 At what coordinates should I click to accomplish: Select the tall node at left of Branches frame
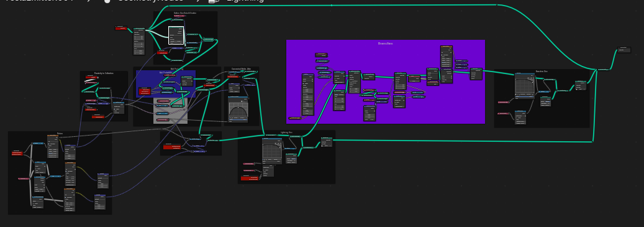[308, 95]
